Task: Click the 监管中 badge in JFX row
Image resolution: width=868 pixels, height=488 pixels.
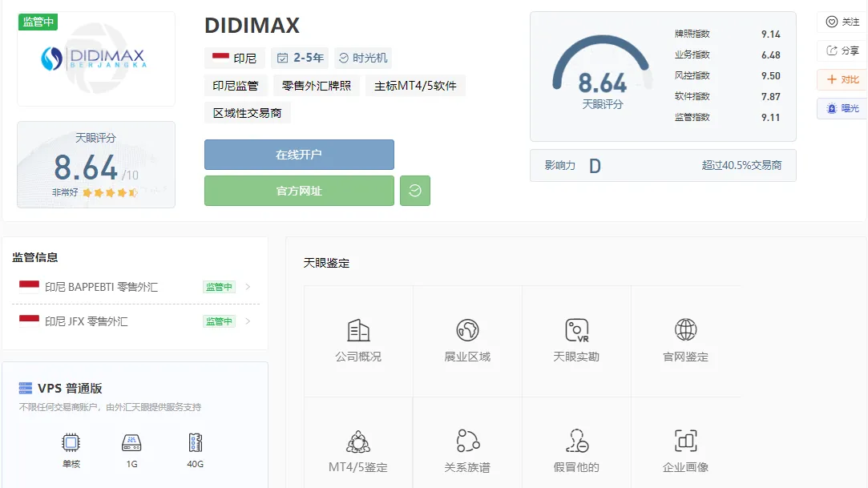Action: point(219,321)
